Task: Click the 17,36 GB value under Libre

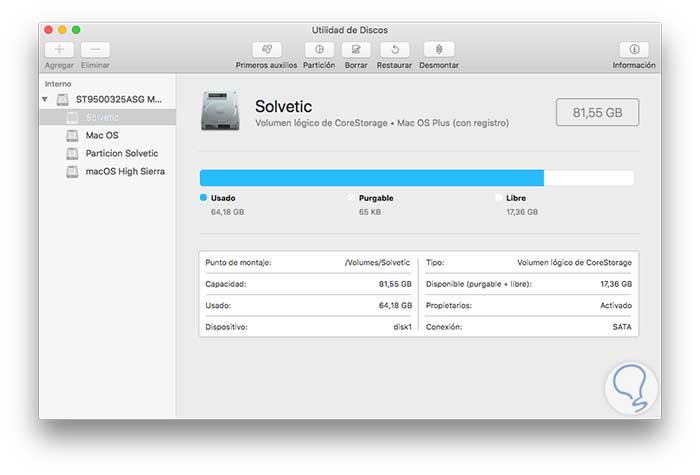Action: coord(522,212)
